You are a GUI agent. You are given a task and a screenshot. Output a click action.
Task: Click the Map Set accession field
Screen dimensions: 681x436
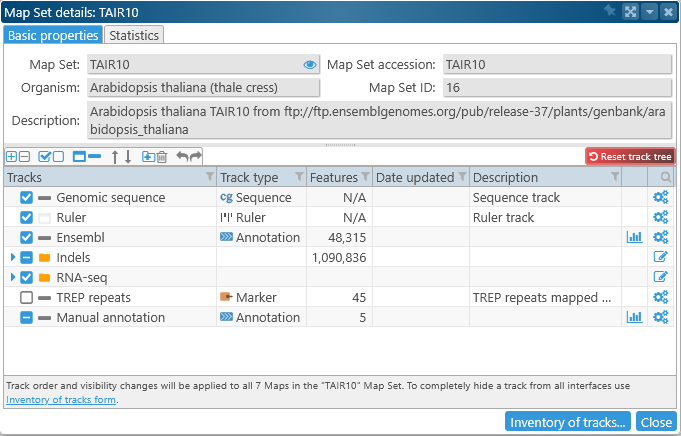point(555,65)
